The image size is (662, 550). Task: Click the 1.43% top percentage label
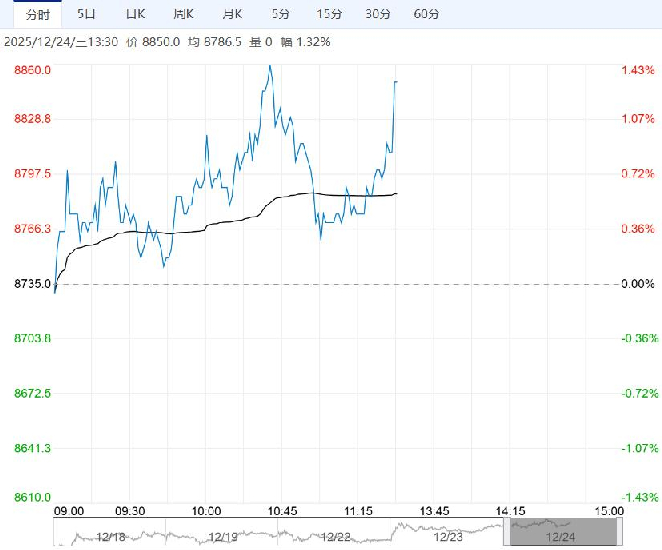click(637, 70)
